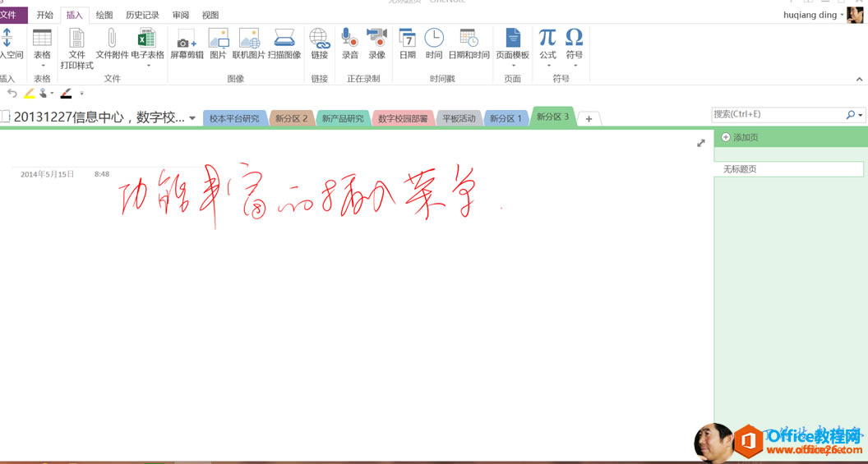Screen dimensions: 868x464
Task: Select the 无标题页 page in list
Action: [x=788, y=169]
